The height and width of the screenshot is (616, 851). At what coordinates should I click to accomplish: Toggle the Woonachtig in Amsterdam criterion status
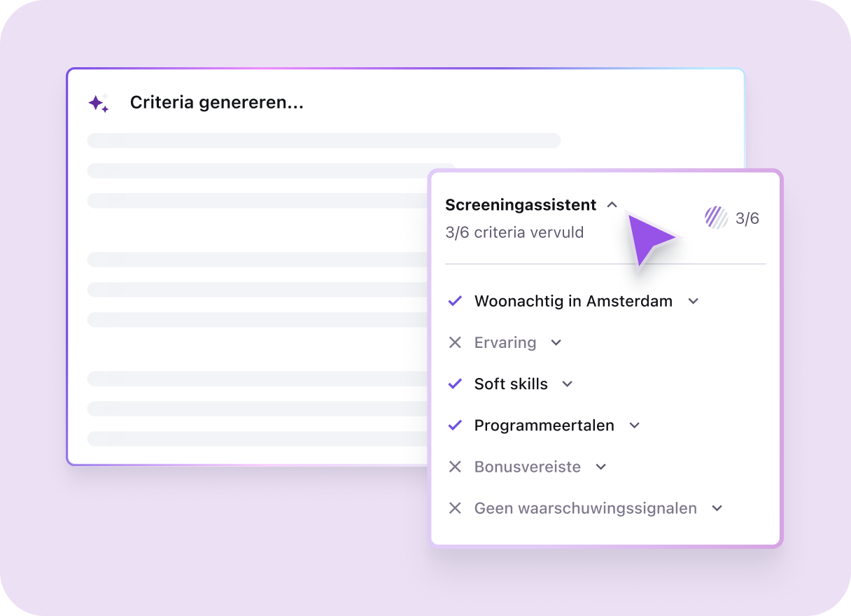[455, 301]
